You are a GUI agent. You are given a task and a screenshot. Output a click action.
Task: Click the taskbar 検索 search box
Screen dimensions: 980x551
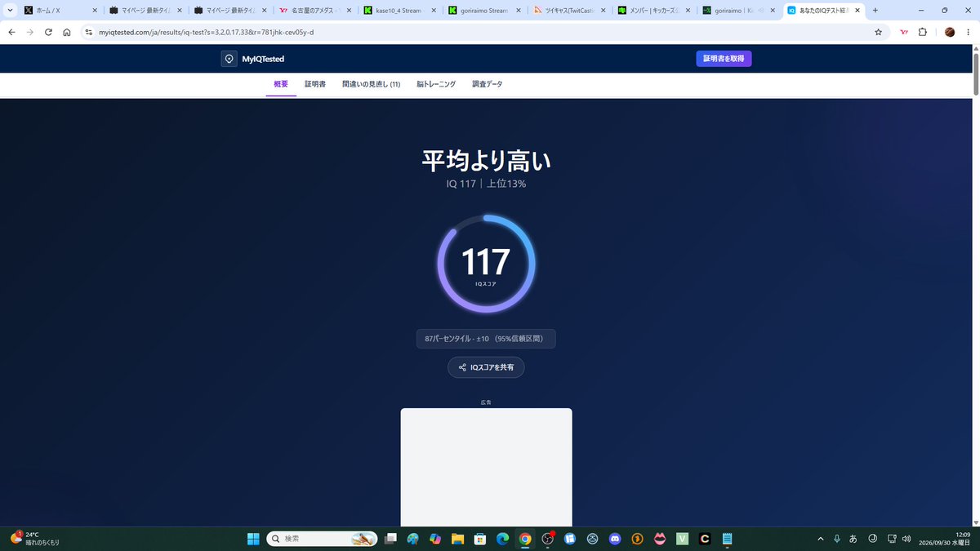pyautogui.click(x=322, y=539)
